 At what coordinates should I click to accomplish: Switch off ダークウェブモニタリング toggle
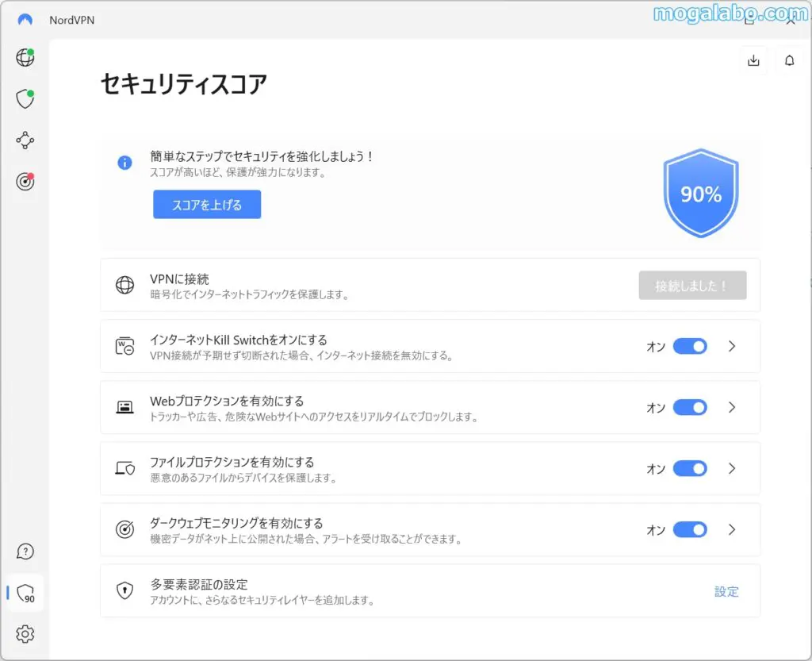pyautogui.click(x=689, y=529)
